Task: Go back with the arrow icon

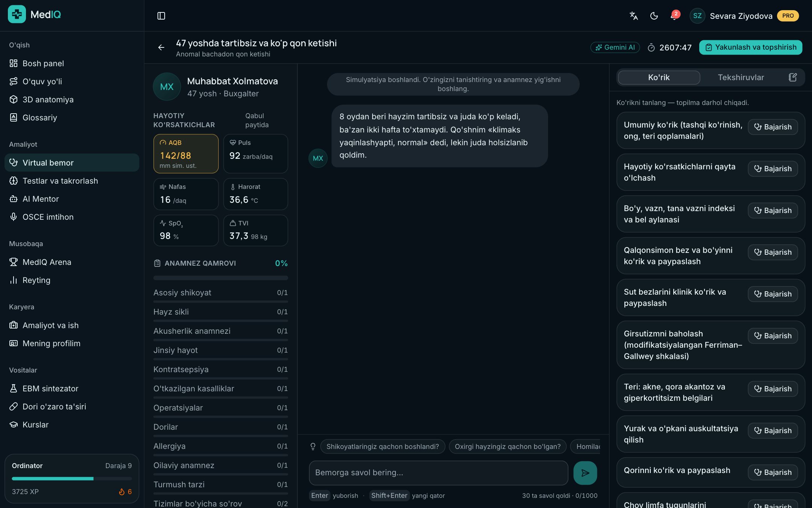Action: click(x=161, y=47)
